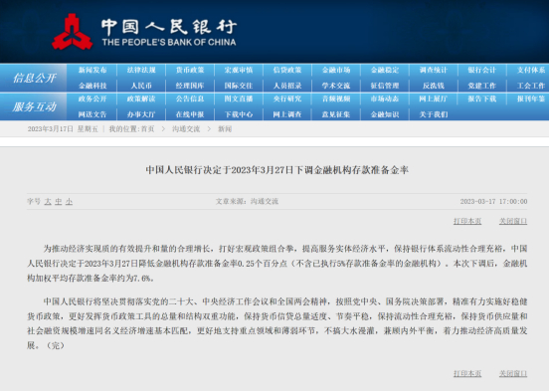Open 沟通交流 in the breadcrumb
Image resolution: width=550 pixels, height=392 pixels.
pyautogui.click(x=186, y=129)
